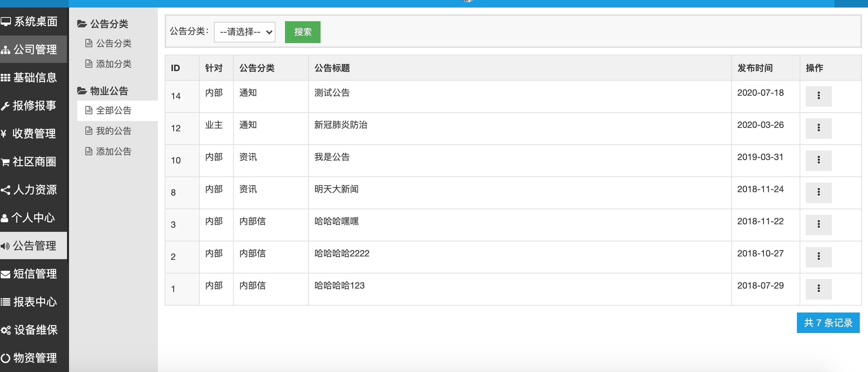Viewport: 868px width, 372px height.
Task: Click the user icon beside 个人中心
Action: tap(4, 218)
